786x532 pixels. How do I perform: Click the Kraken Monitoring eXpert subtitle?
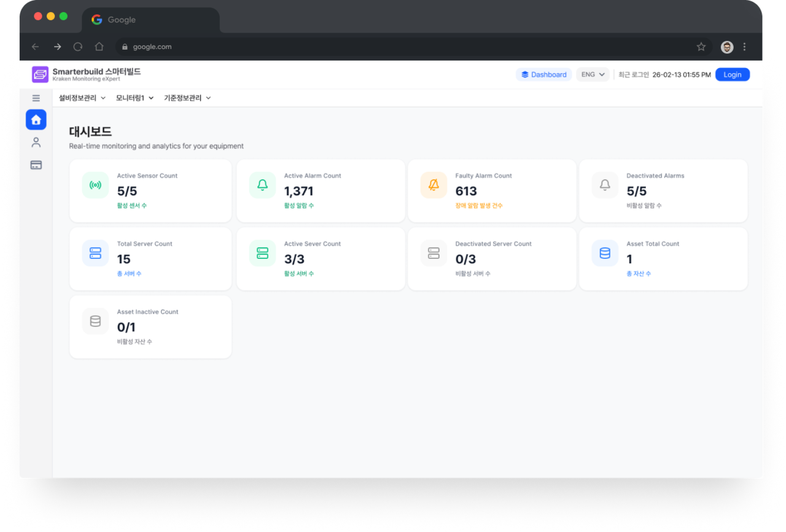point(87,79)
